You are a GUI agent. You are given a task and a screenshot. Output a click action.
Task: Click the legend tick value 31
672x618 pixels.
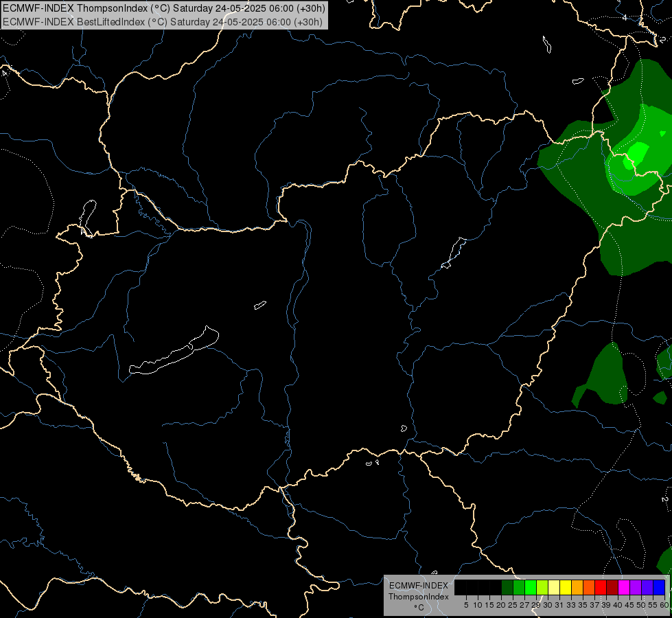(x=559, y=605)
